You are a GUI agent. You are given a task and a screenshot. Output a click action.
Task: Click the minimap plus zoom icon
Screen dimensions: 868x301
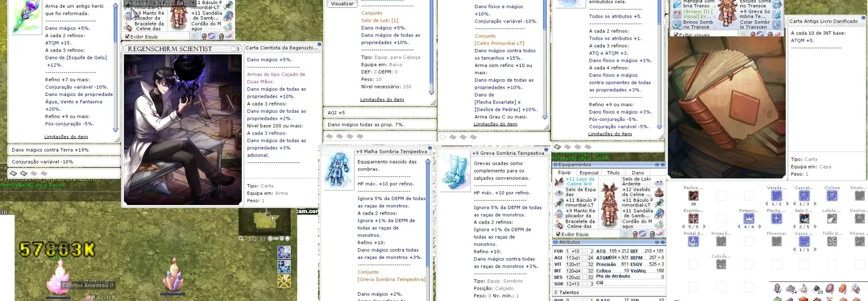270,239
